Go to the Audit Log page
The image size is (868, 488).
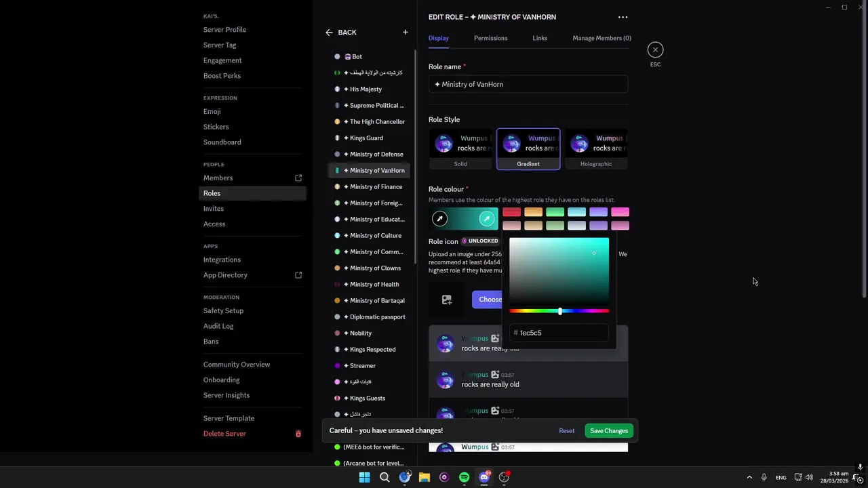218,326
